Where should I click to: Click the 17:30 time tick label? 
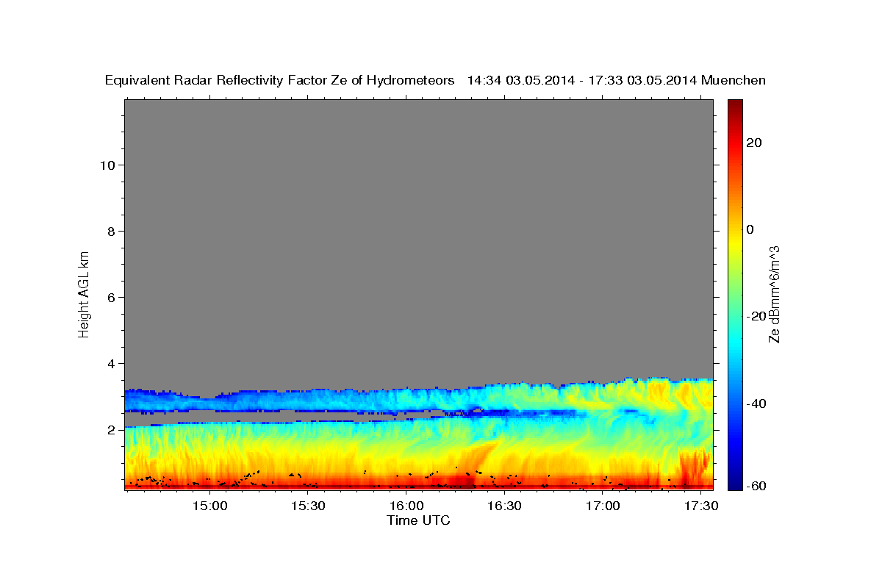pyautogui.click(x=700, y=506)
